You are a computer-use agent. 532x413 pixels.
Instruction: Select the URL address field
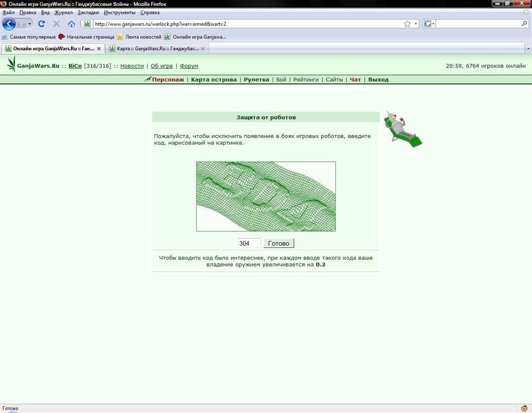tap(248, 24)
